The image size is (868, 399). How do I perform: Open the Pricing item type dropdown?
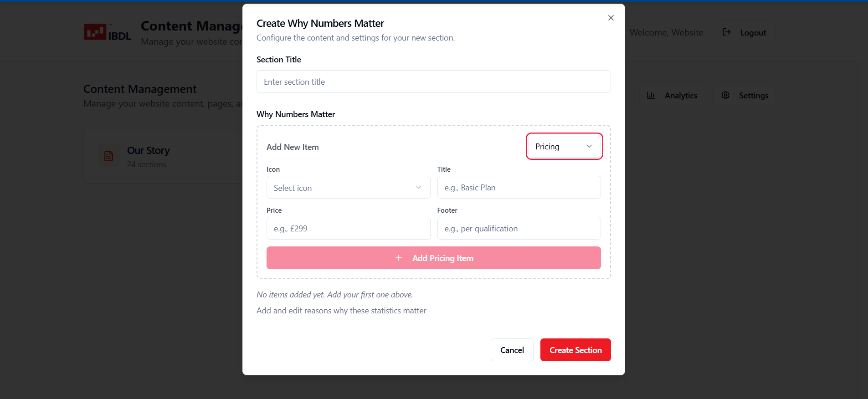pyautogui.click(x=564, y=147)
